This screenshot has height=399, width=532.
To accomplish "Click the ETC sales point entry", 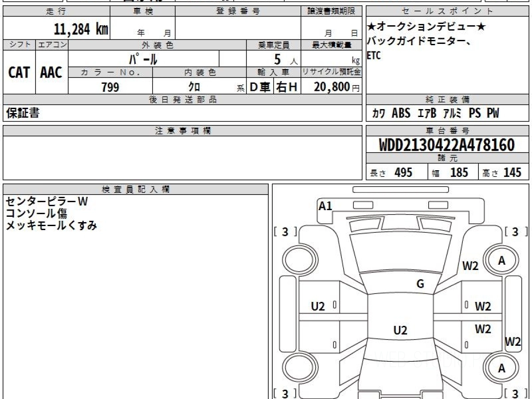I will 374,55.
